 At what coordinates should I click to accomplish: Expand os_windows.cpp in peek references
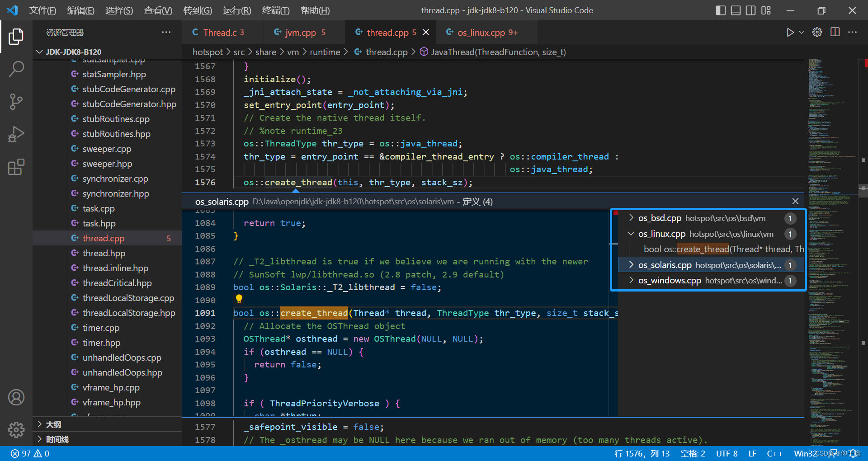631,280
